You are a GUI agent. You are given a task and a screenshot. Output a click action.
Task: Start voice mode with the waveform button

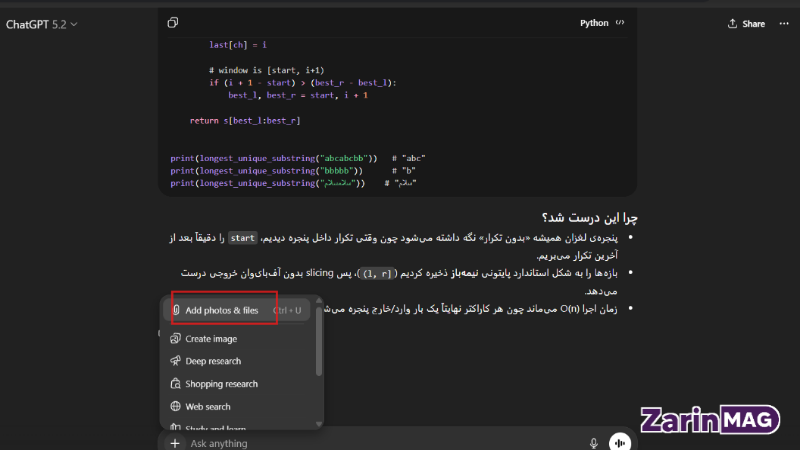[x=620, y=443]
